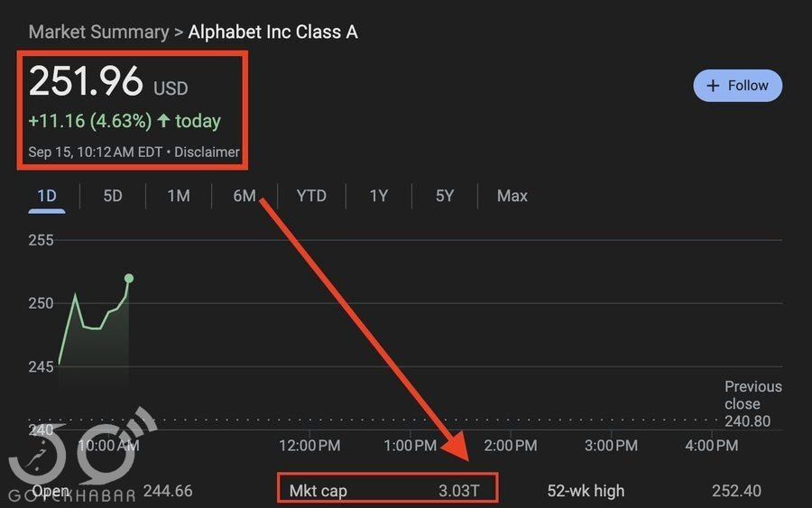The height and width of the screenshot is (508, 812).
Task: Click the Alphabet Inc Class A title
Action: 272,32
